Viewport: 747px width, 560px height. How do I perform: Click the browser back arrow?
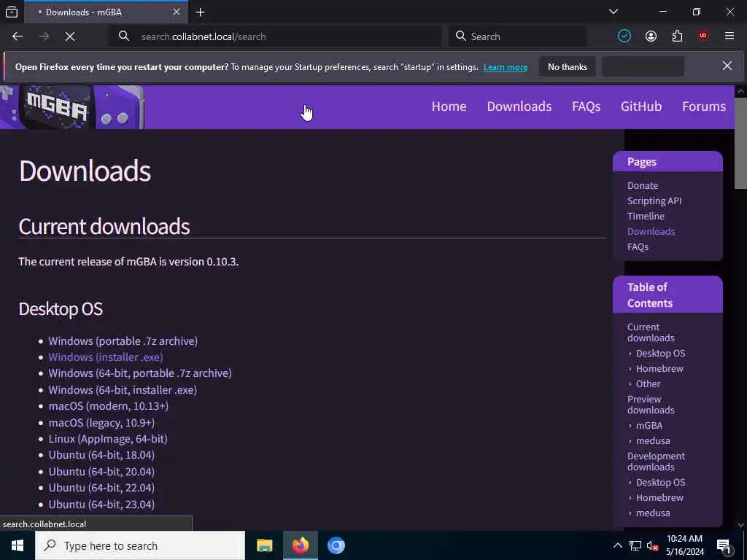tap(18, 36)
